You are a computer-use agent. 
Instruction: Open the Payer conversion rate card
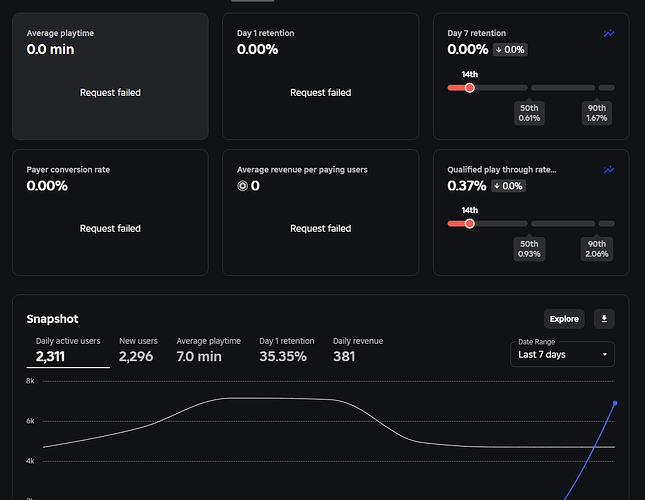(x=110, y=212)
